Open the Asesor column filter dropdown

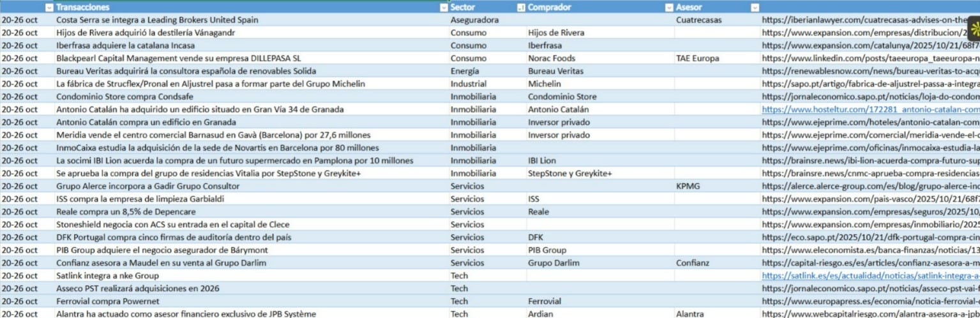coord(755,7)
